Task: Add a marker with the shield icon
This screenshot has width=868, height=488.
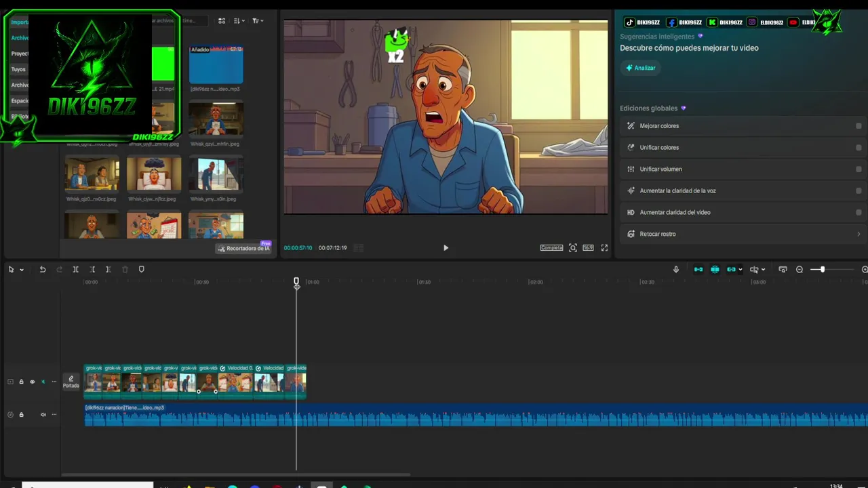Action: coord(141,269)
